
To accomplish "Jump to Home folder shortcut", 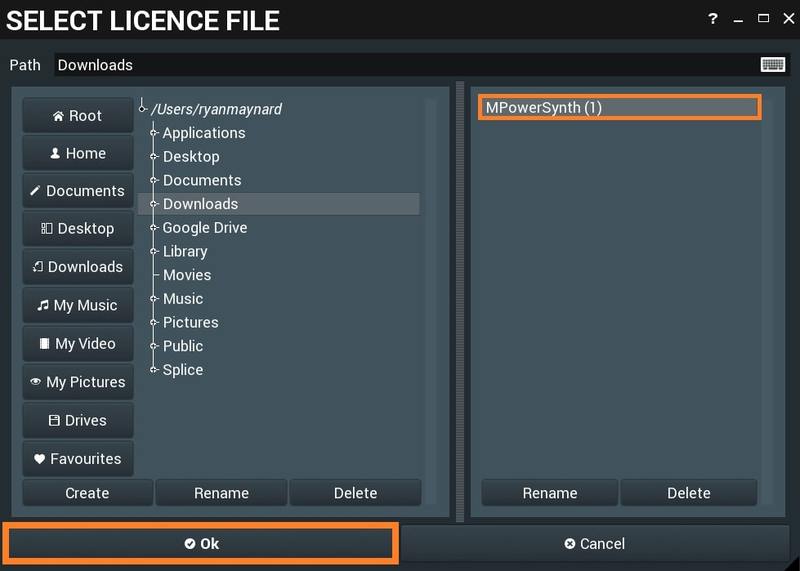I will (77, 153).
